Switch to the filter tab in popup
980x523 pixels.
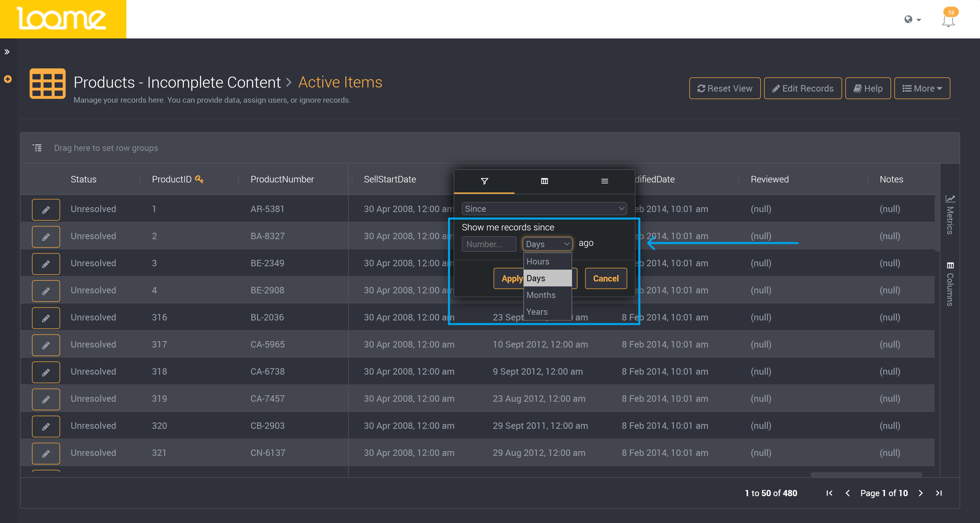tap(484, 181)
